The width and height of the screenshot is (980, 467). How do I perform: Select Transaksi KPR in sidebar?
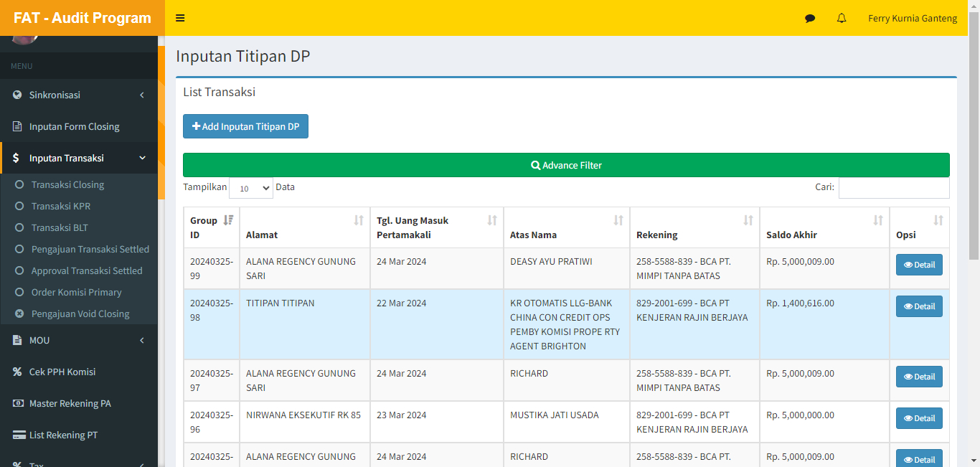[61, 206]
